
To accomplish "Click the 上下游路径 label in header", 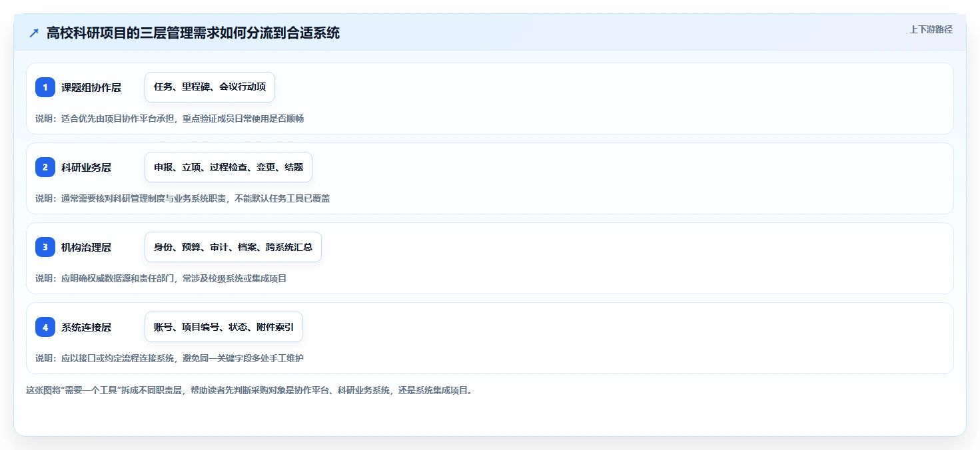I will (x=931, y=29).
